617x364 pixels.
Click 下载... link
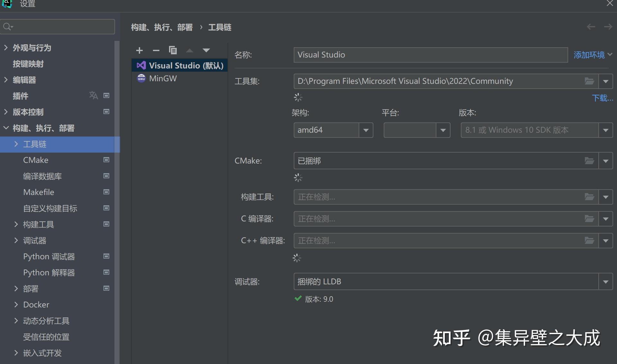(603, 98)
